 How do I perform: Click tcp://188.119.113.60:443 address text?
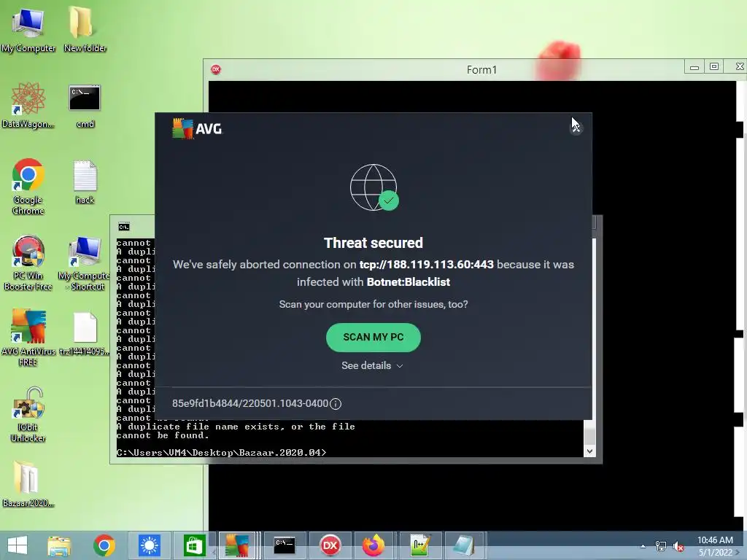(x=426, y=264)
